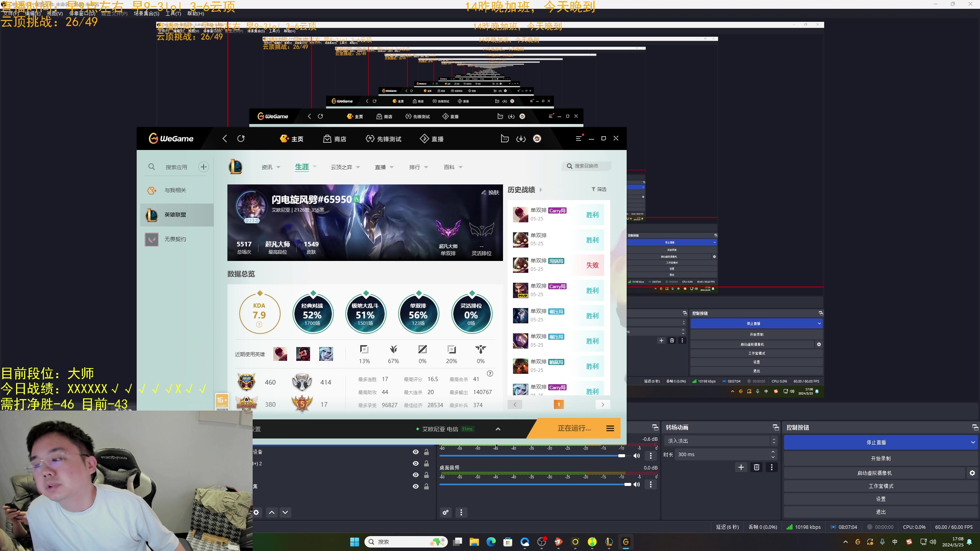This screenshot has height=551, width=980.
Task: Move source up arrow in OBS
Action: (272, 512)
